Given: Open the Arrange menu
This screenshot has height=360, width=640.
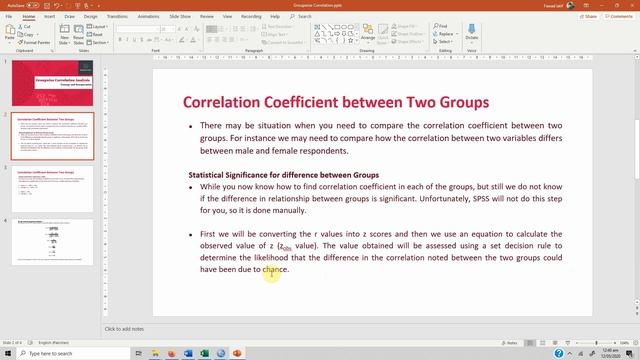Looking at the screenshot, I should coord(368,33).
